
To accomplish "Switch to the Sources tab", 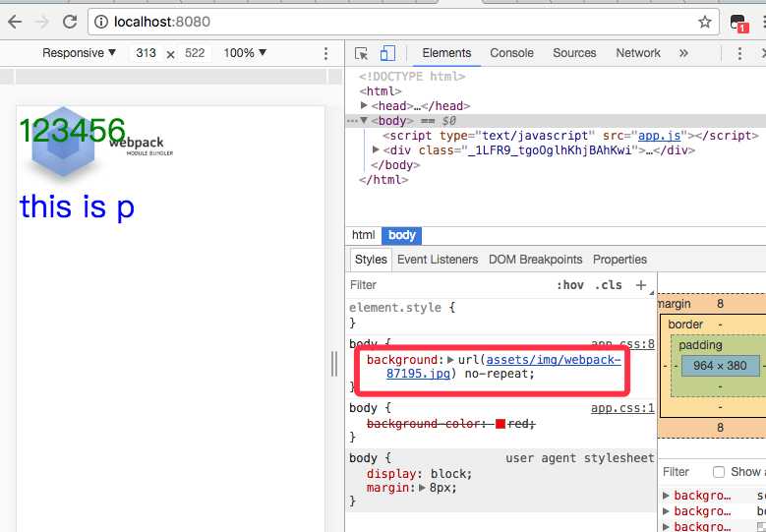I will coord(574,53).
